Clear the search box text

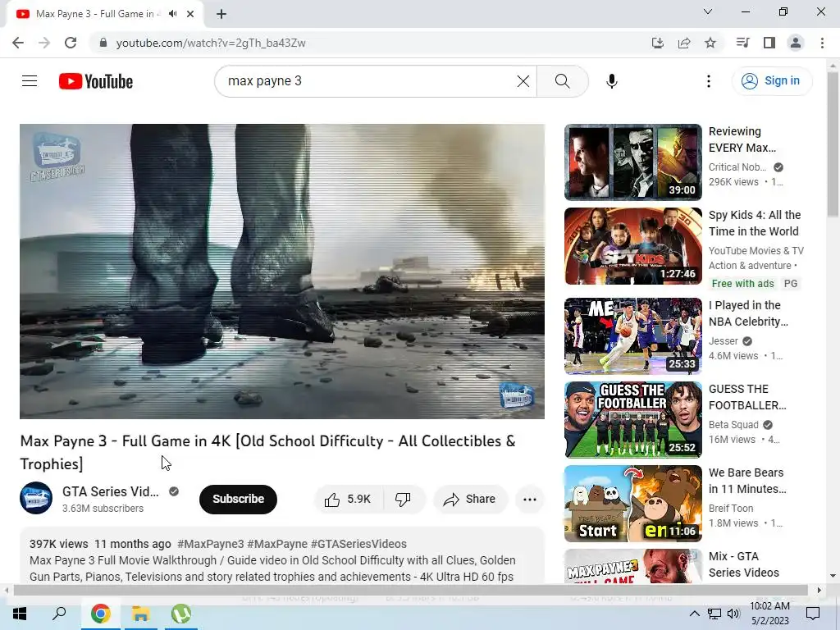click(x=523, y=81)
